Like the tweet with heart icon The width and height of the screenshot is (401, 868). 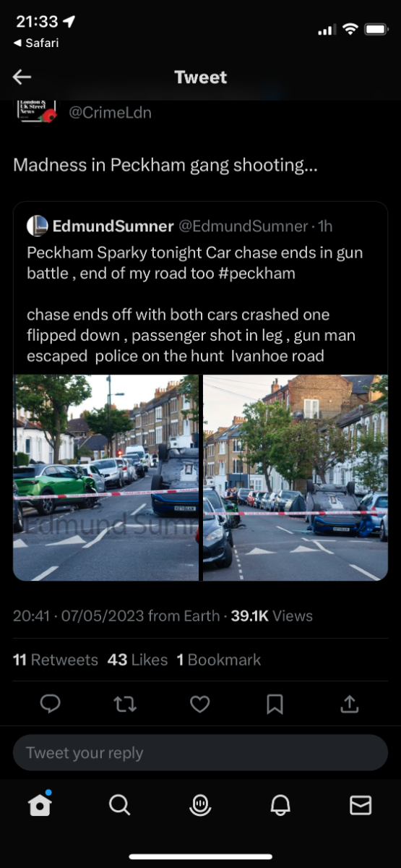coord(200,704)
